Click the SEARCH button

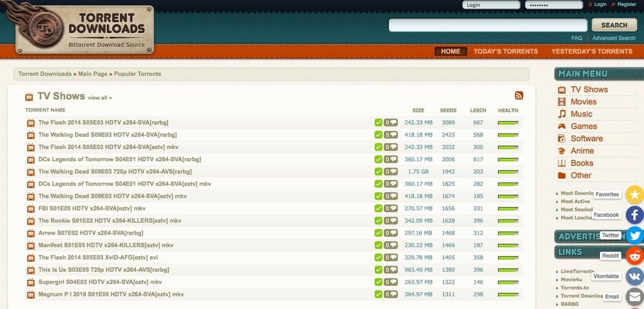click(x=614, y=25)
